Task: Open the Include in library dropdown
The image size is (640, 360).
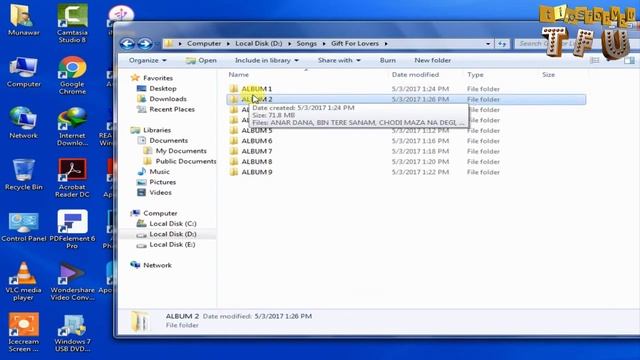Action: pyautogui.click(x=267, y=60)
